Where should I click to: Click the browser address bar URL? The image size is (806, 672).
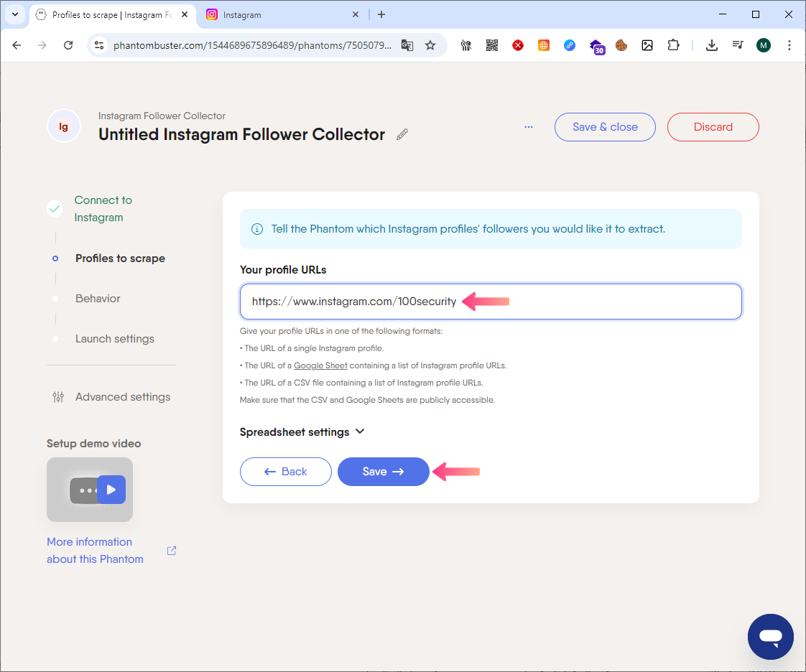point(252,45)
